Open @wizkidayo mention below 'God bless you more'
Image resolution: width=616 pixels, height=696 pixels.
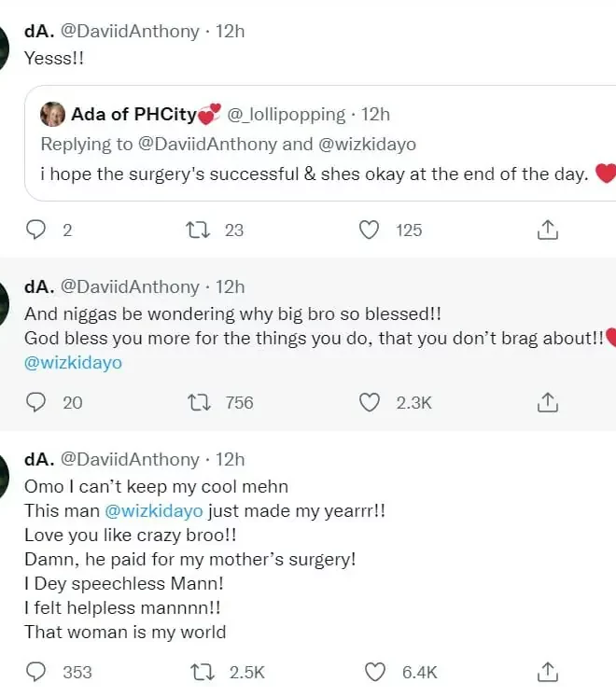(x=73, y=363)
